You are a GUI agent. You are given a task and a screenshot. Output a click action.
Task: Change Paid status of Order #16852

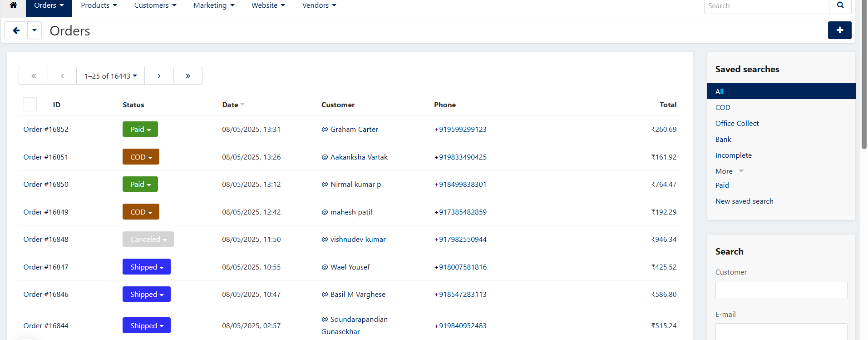(x=140, y=129)
